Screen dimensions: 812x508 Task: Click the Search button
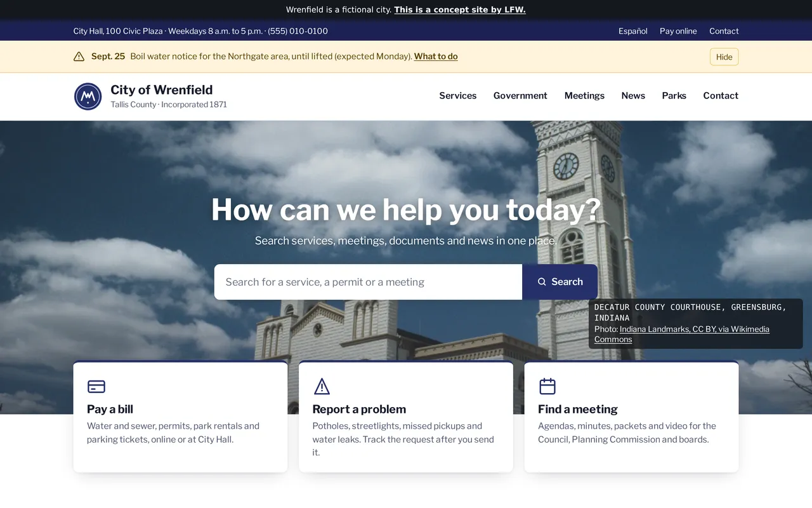(560, 282)
